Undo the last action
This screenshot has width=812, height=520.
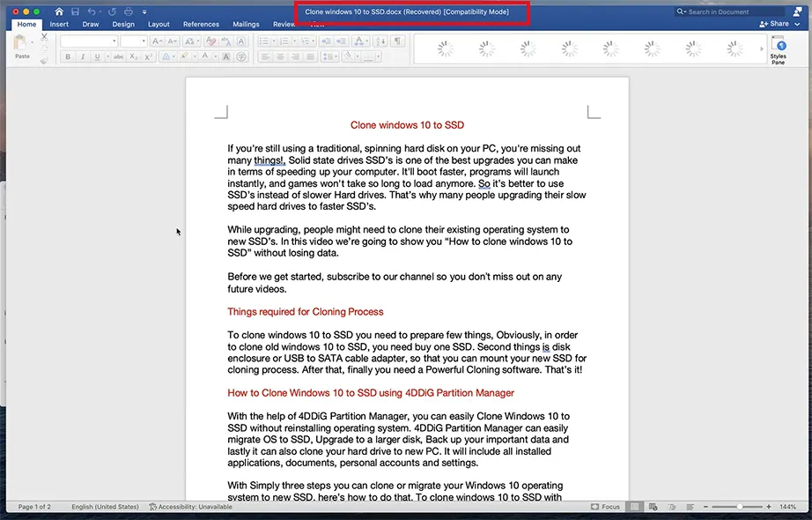(x=92, y=11)
